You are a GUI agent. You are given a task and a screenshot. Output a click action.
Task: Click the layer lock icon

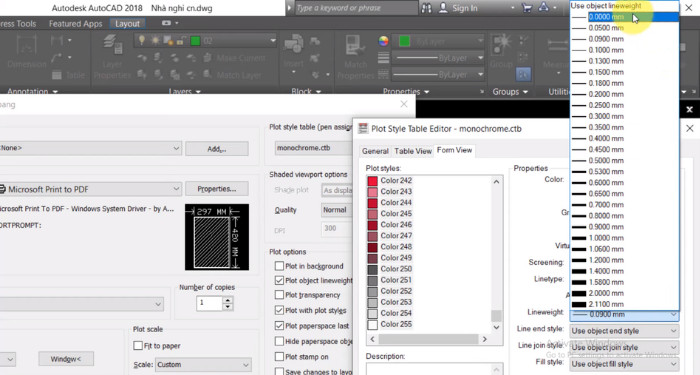click(x=180, y=41)
